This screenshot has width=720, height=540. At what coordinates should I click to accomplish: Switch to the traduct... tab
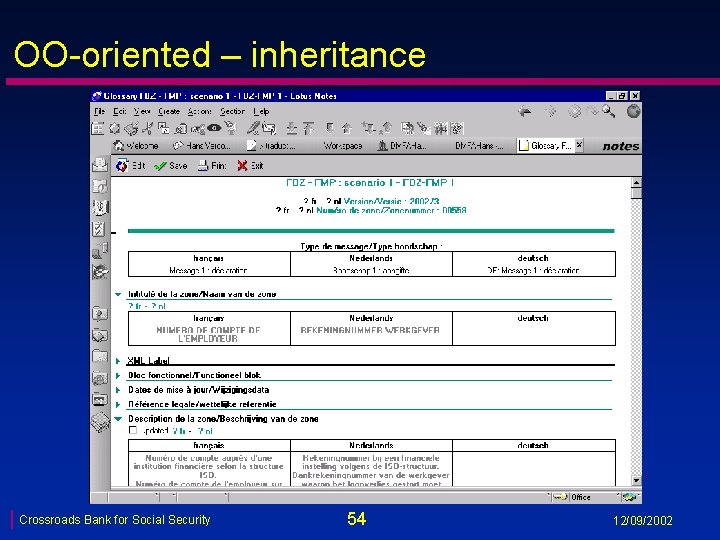[272, 146]
